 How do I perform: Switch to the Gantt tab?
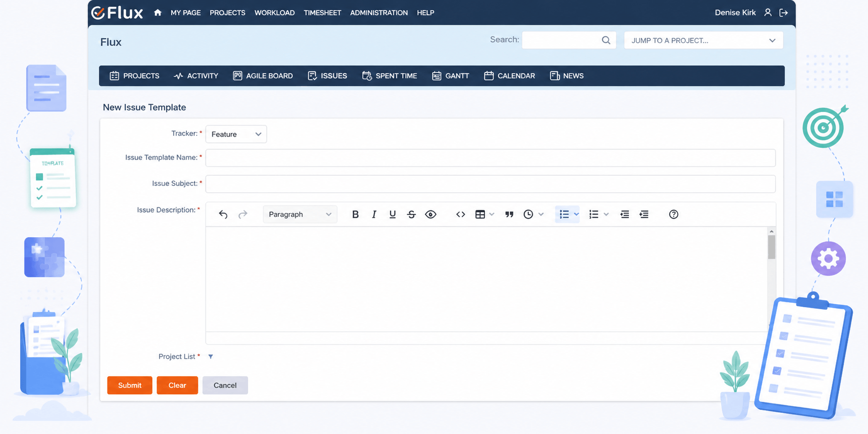[450, 76]
